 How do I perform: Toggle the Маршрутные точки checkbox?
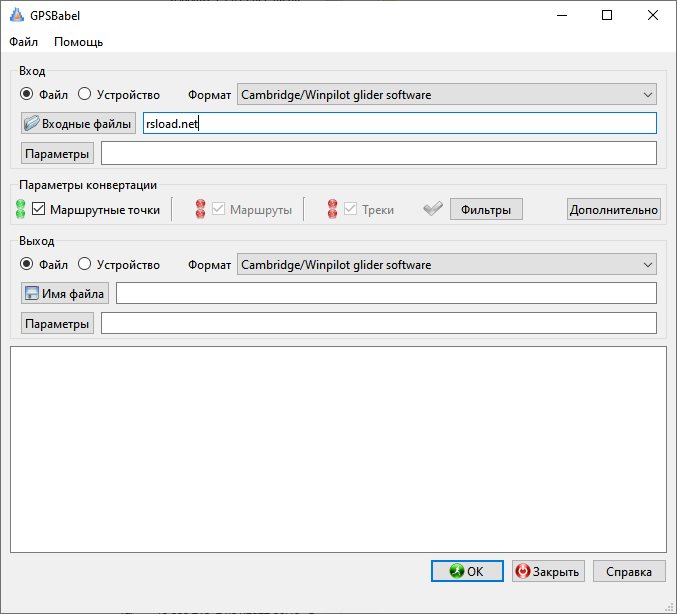click(x=38, y=209)
